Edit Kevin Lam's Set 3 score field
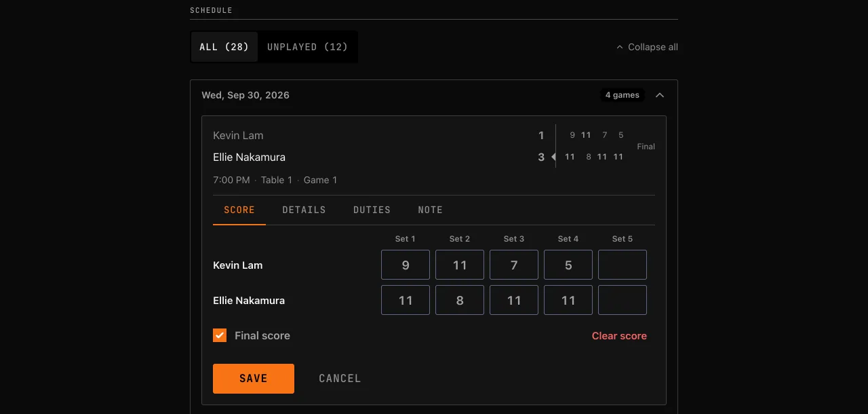 (514, 265)
